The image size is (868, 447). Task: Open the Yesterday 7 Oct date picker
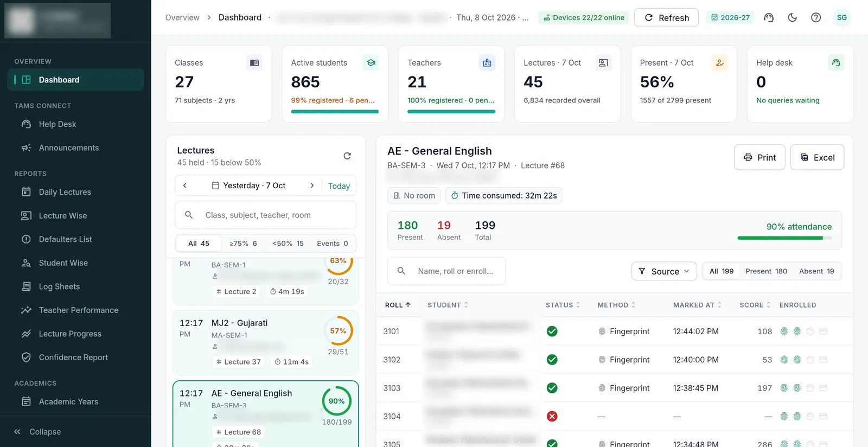[x=248, y=186]
